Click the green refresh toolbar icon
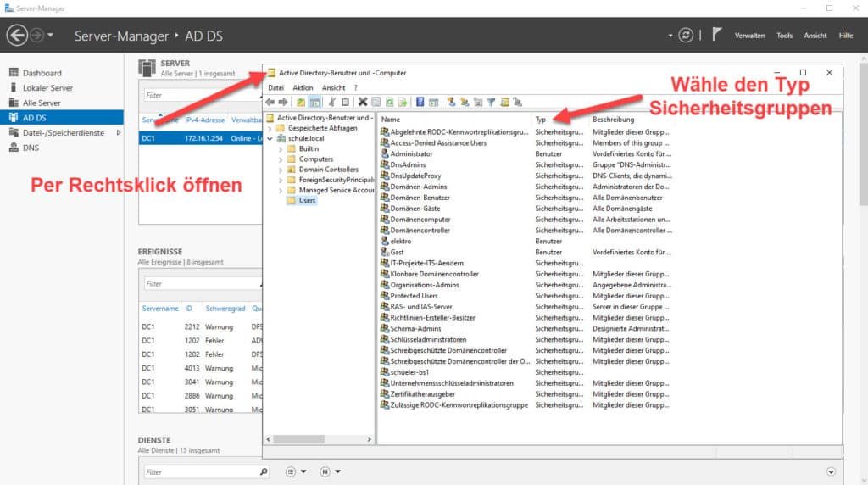This screenshot has height=485, width=868. click(x=389, y=102)
